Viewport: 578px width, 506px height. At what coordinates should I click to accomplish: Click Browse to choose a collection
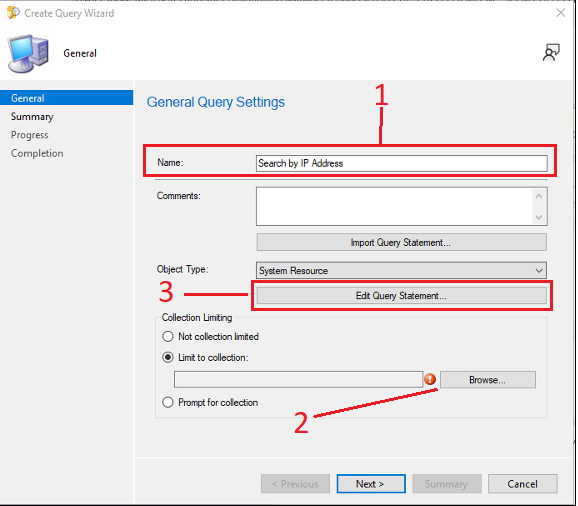click(488, 380)
